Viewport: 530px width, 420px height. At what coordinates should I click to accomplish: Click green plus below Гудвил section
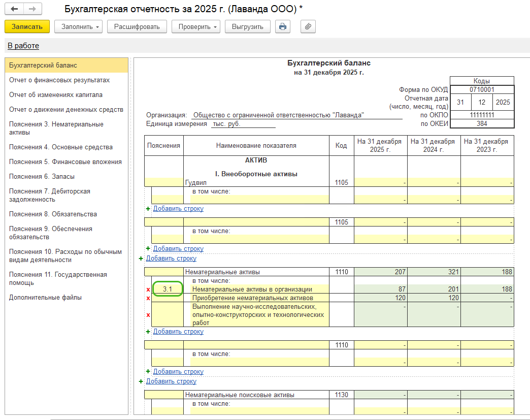(148, 209)
